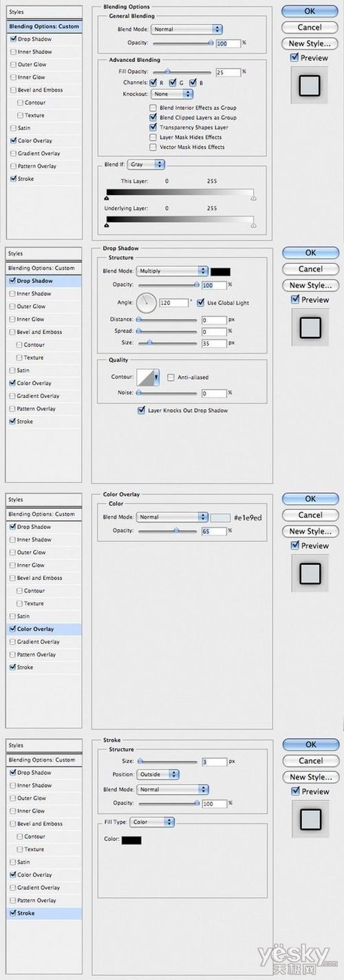
Task: Open the Color Overlay Blend Mode dropdown
Action: tap(172, 517)
